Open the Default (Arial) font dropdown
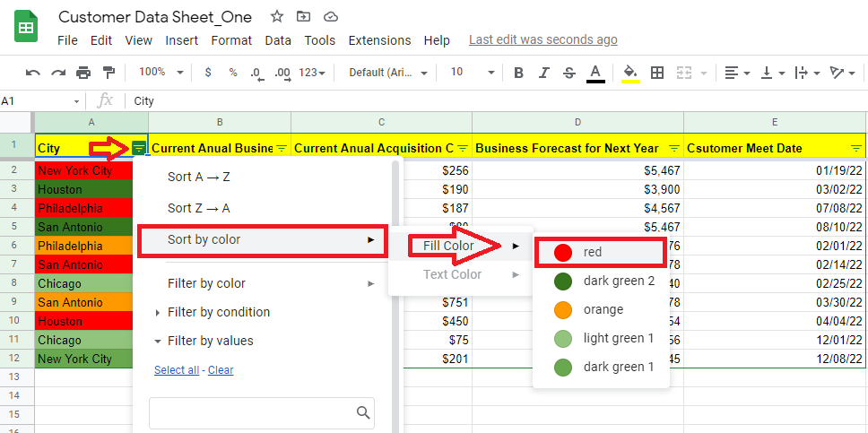Screen dimensions: 868x433 [x=388, y=73]
